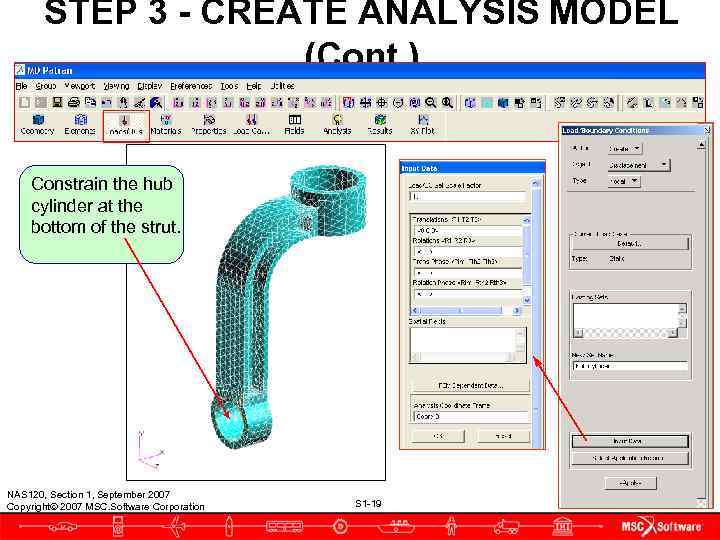The height and width of the screenshot is (540, 720).
Task: Click the Input Data horizontal scrollbar thumb
Action: click(x=461, y=311)
